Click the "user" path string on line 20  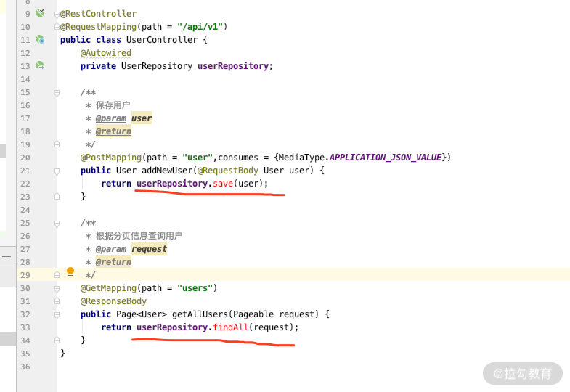[198, 158]
